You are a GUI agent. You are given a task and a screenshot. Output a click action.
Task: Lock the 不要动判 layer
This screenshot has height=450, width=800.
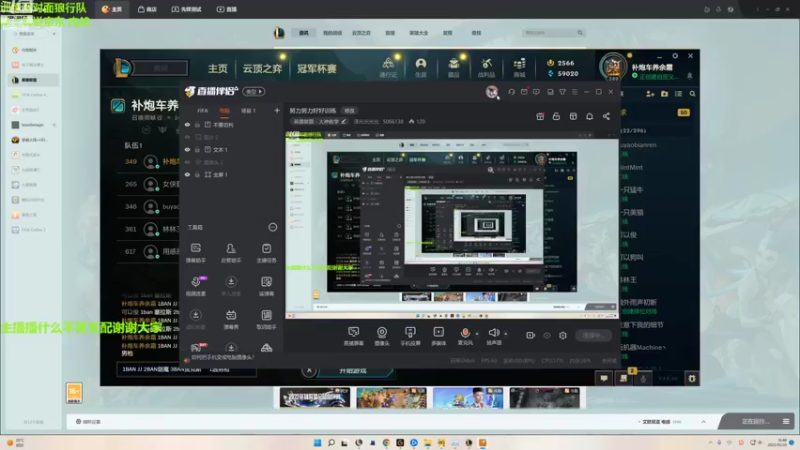tap(197, 124)
